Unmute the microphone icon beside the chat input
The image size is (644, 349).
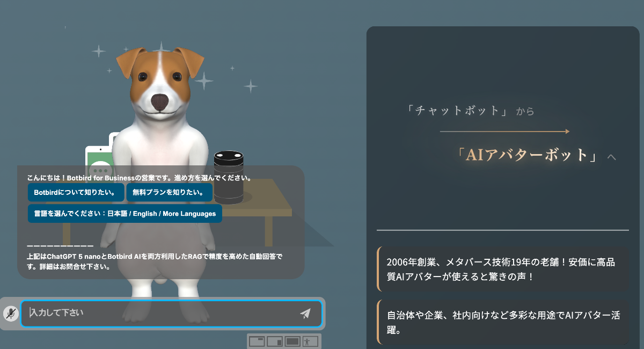(x=10, y=313)
